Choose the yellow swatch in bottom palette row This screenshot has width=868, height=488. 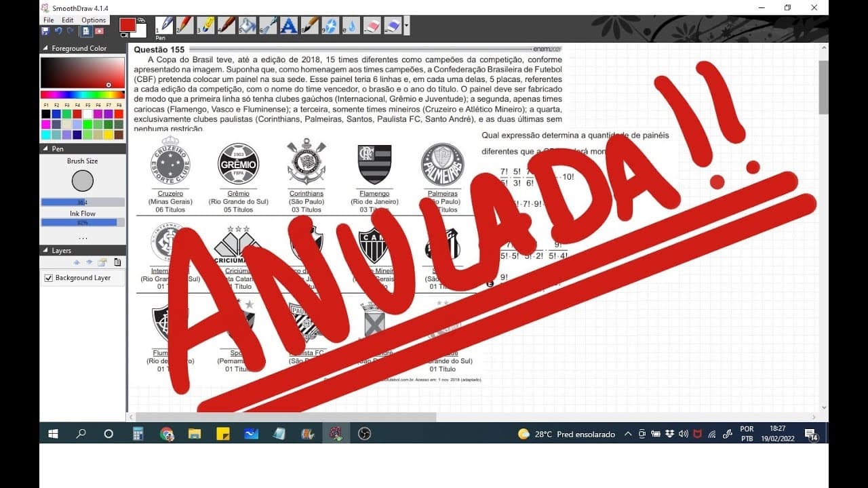108,135
